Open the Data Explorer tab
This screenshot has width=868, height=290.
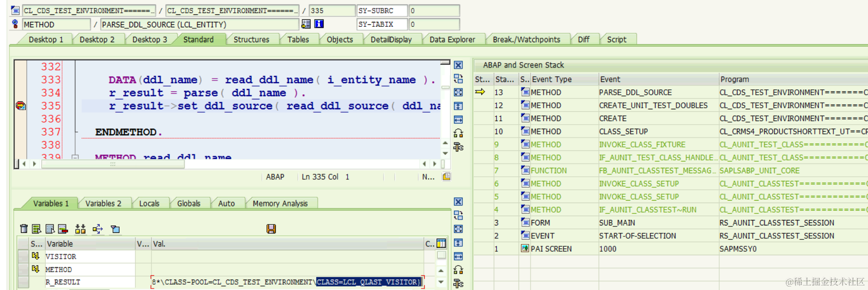point(452,39)
